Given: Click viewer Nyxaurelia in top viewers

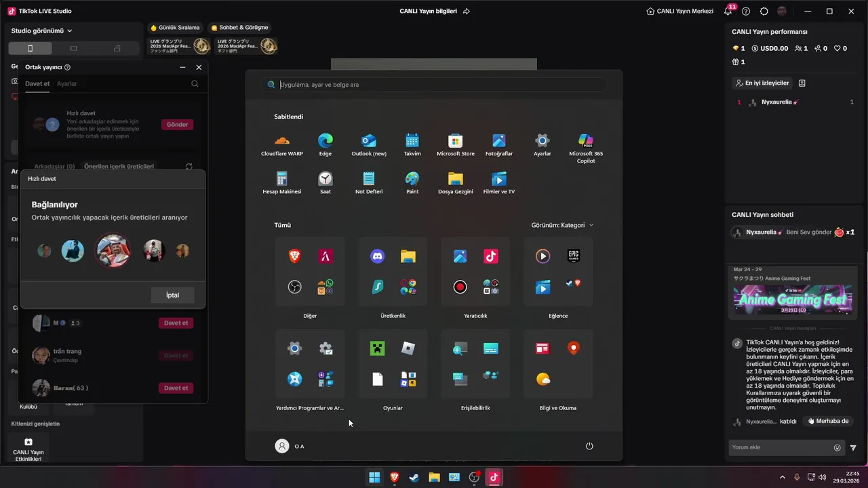Looking at the screenshot, I should pyautogui.click(x=780, y=102).
